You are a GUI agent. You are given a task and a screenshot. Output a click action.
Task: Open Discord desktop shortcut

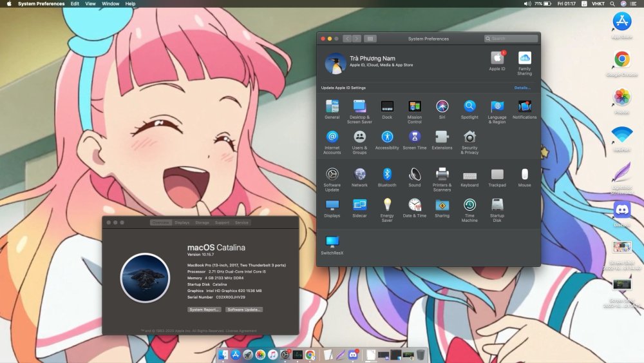pyautogui.click(x=622, y=214)
